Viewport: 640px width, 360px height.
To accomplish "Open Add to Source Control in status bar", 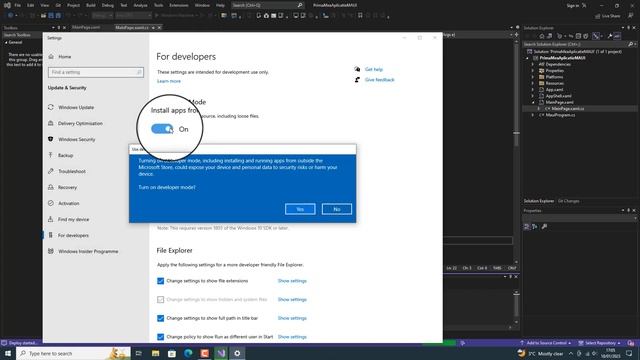I will click(545, 343).
